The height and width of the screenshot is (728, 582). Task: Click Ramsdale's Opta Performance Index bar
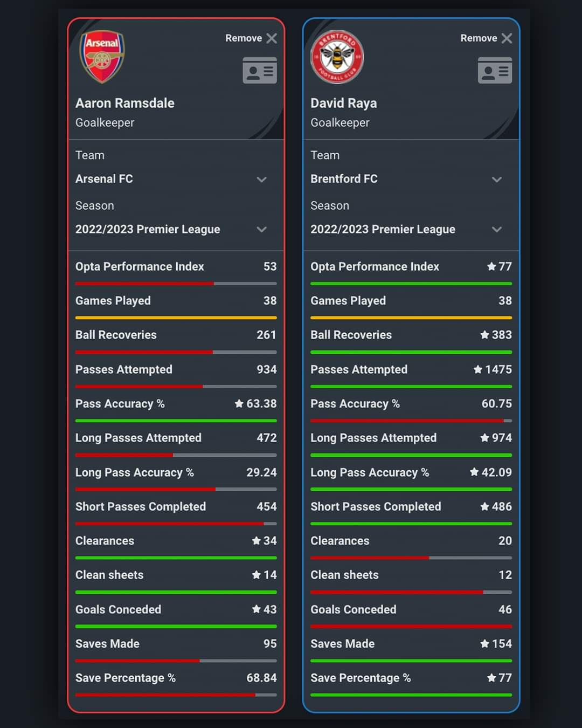[176, 283]
